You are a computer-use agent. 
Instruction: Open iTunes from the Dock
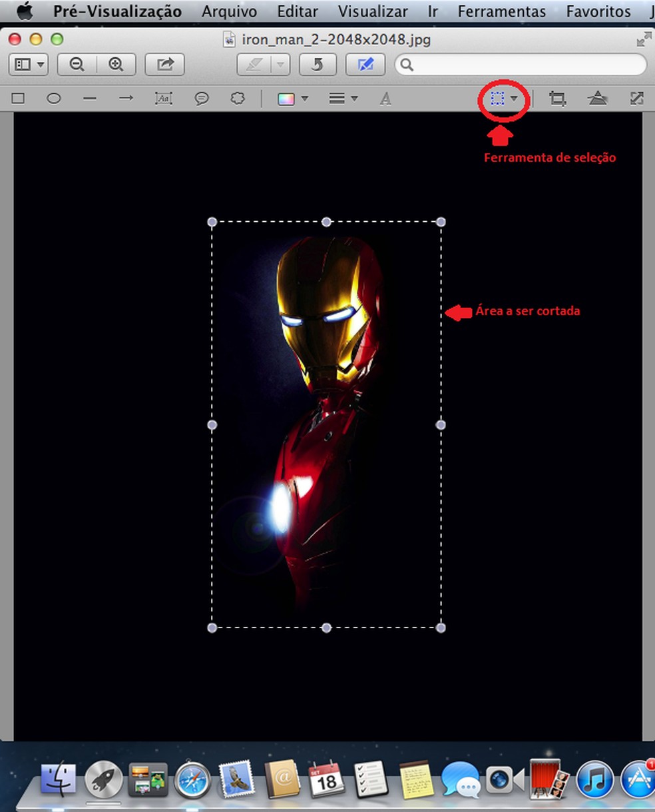tap(594, 779)
